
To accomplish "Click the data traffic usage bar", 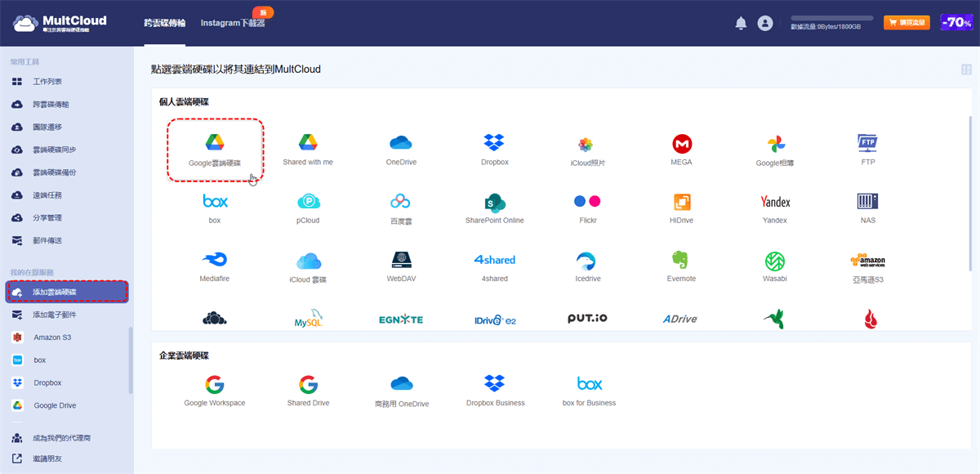I will [x=832, y=18].
